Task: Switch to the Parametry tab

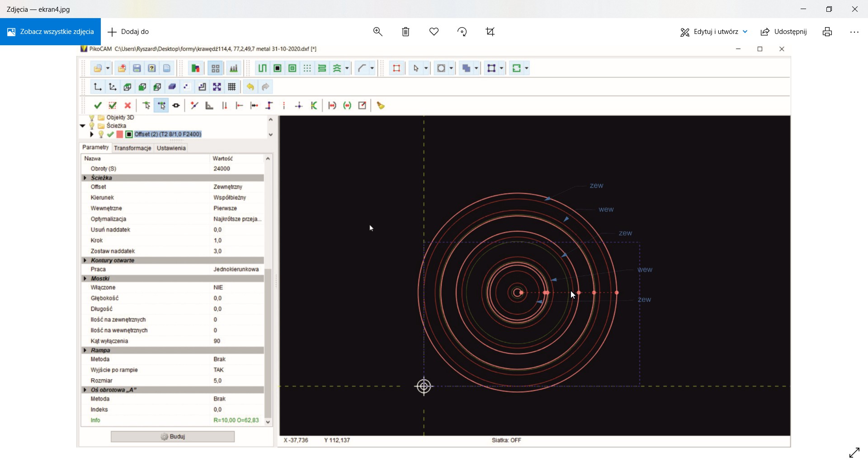Action: point(95,148)
